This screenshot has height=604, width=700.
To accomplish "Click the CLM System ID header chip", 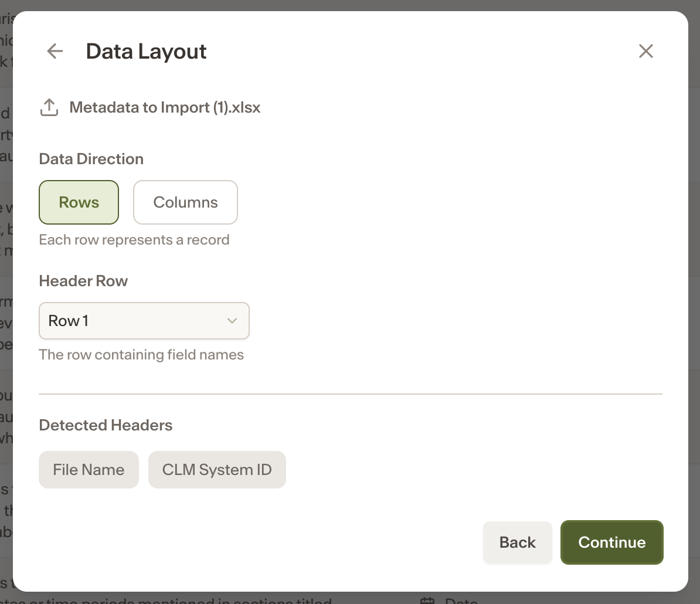I will click(x=217, y=470).
